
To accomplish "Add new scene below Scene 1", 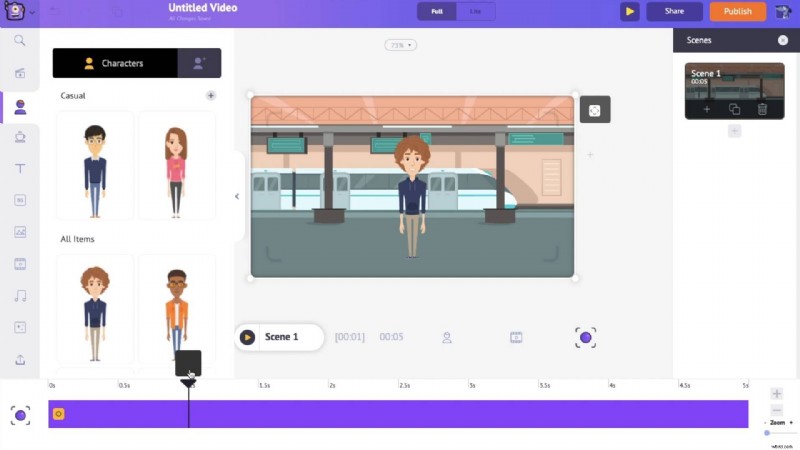I will click(734, 131).
